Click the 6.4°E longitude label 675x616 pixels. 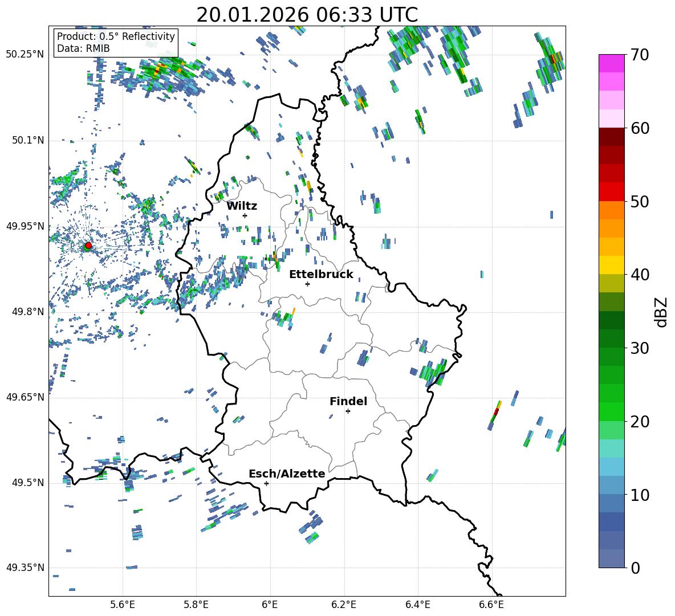(417, 605)
